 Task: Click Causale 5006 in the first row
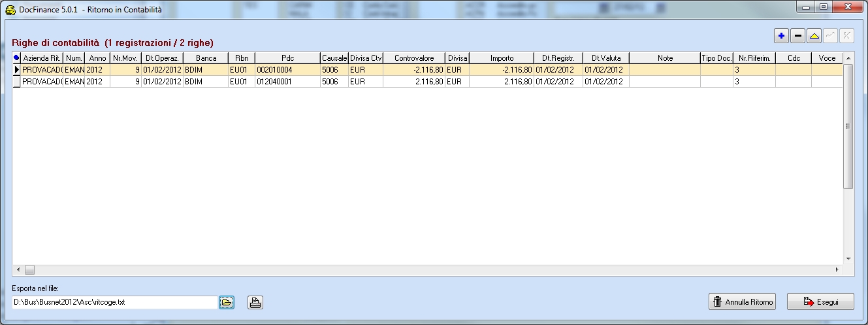pos(334,69)
